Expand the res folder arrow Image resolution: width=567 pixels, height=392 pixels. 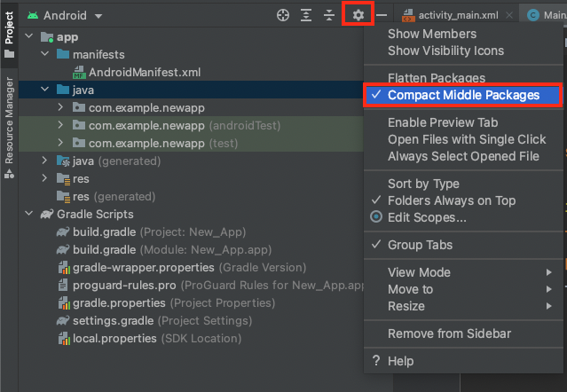[44, 178]
